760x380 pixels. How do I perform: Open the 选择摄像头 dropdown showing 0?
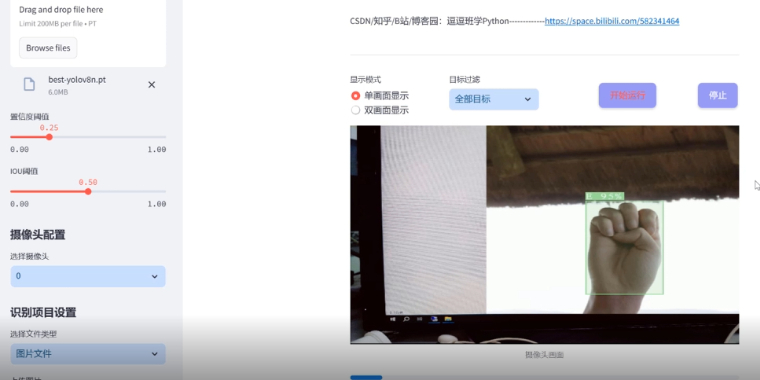(88, 276)
